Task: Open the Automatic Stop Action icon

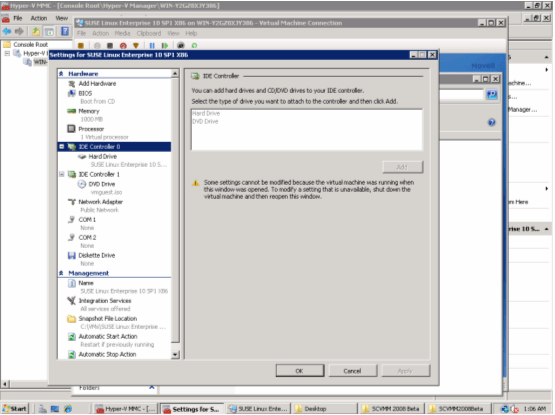Action: pos(72,354)
